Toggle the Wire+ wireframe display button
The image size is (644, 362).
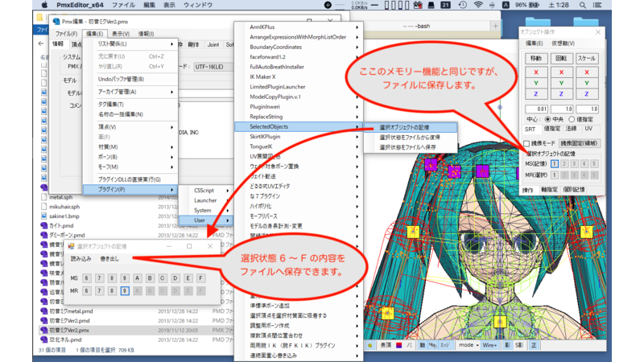tap(490, 345)
